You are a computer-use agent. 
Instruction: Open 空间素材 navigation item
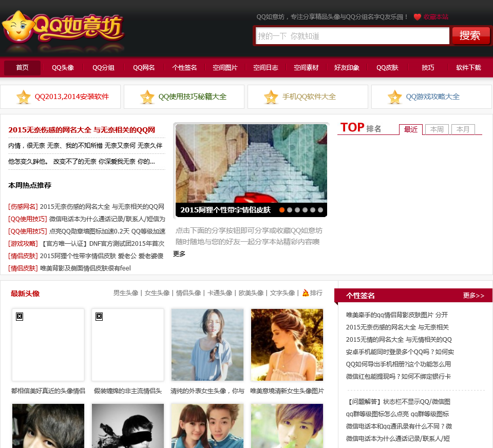coord(306,68)
